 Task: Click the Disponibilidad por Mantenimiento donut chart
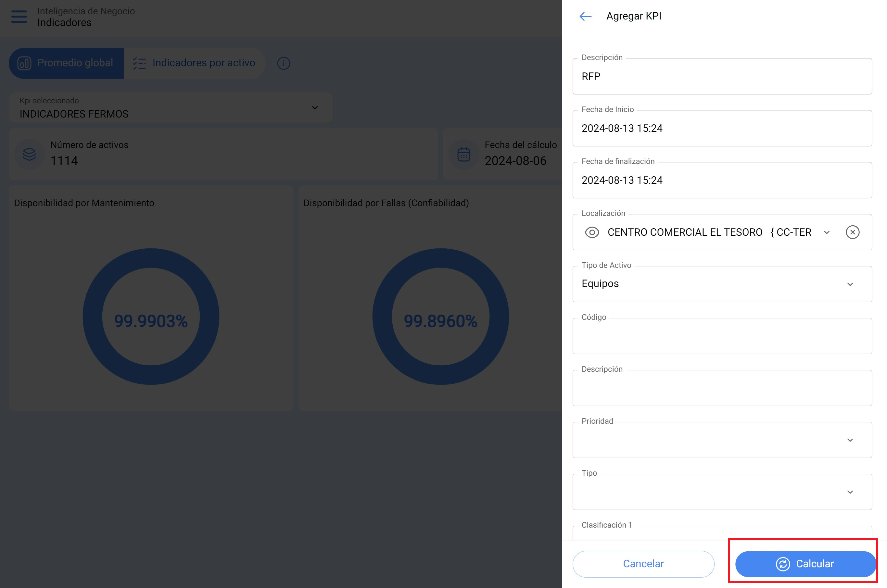click(x=151, y=316)
